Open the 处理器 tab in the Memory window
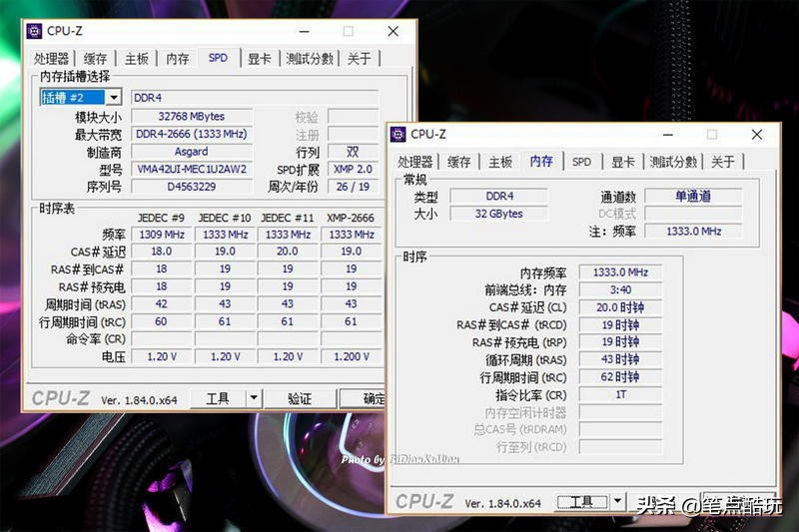 414,162
